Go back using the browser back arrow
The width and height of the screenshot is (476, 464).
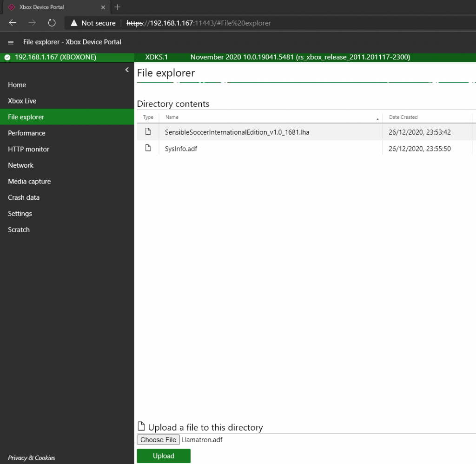pyautogui.click(x=13, y=23)
